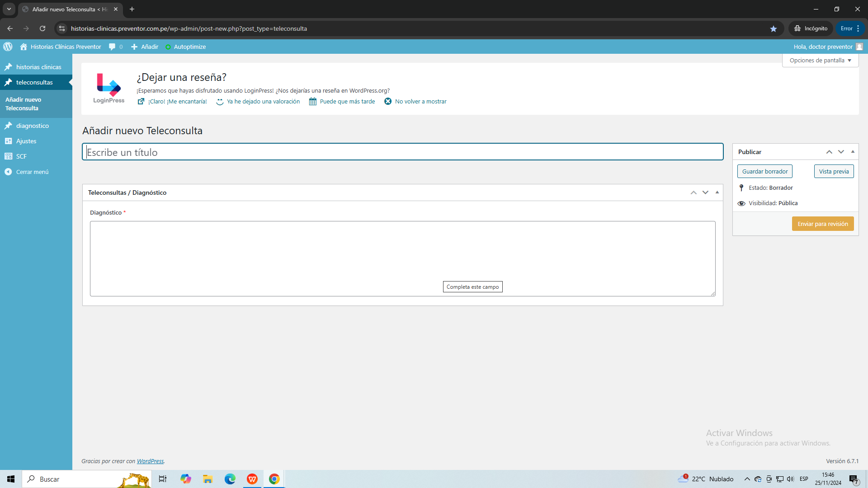Click the address bar URL
The width and height of the screenshot is (868, 488).
tap(189, 28)
